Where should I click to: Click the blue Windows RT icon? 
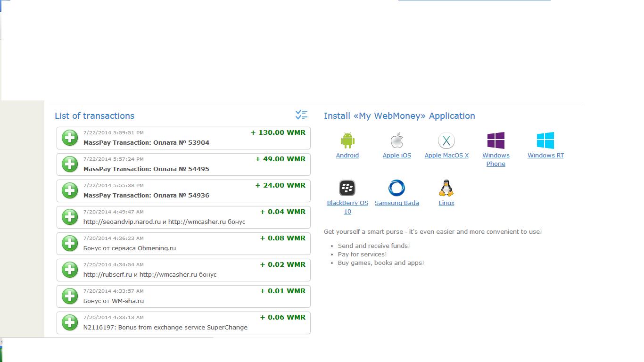[545, 140]
